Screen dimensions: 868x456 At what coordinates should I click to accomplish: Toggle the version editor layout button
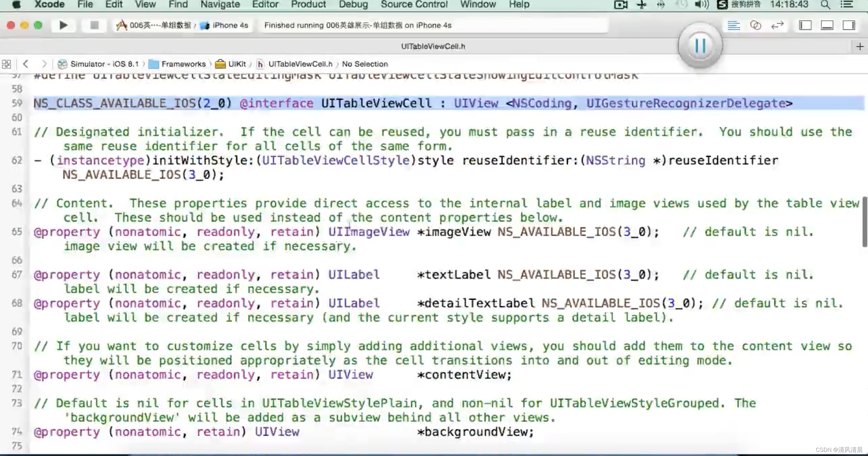[777, 25]
